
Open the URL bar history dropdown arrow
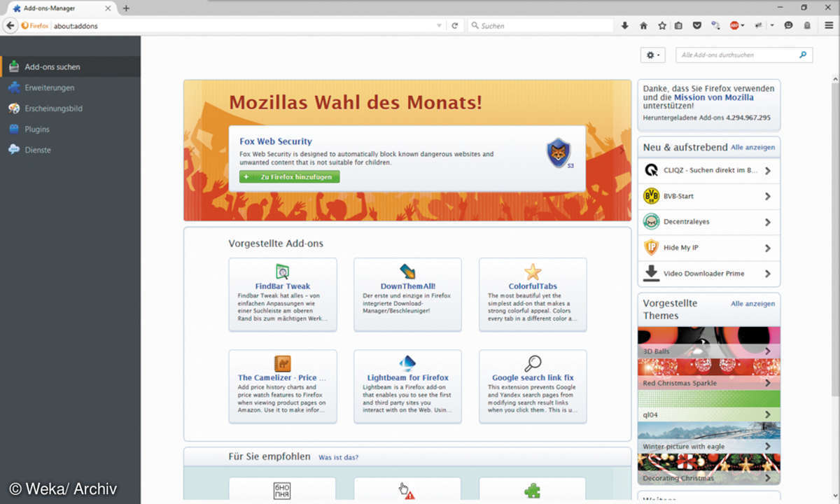pyautogui.click(x=439, y=26)
